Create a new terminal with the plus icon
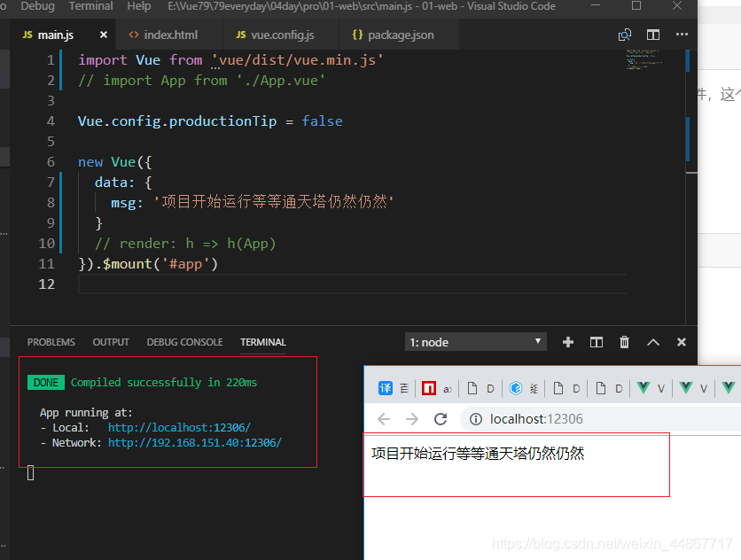 tap(568, 342)
